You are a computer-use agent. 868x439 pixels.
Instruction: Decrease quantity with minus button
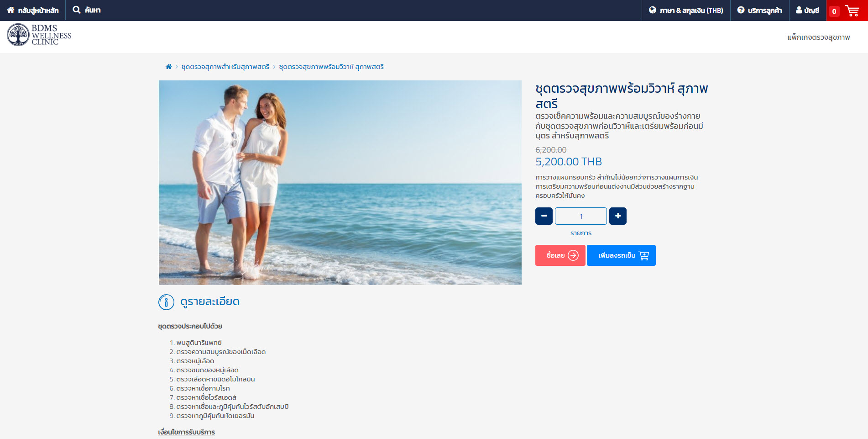[544, 216]
